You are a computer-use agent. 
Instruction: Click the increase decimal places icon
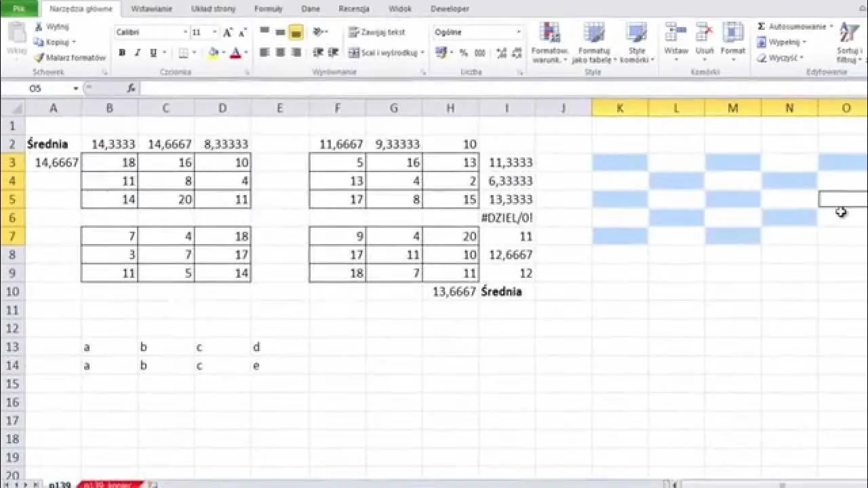click(x=502, y=53)
